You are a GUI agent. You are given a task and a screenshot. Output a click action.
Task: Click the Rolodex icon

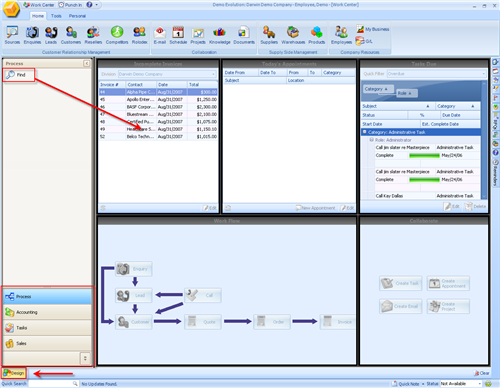(x=139, y=35)
